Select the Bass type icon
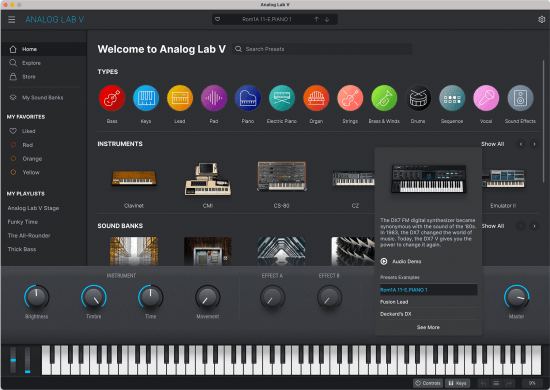Screen dimensions: 550x390 [x=112, y=98]
